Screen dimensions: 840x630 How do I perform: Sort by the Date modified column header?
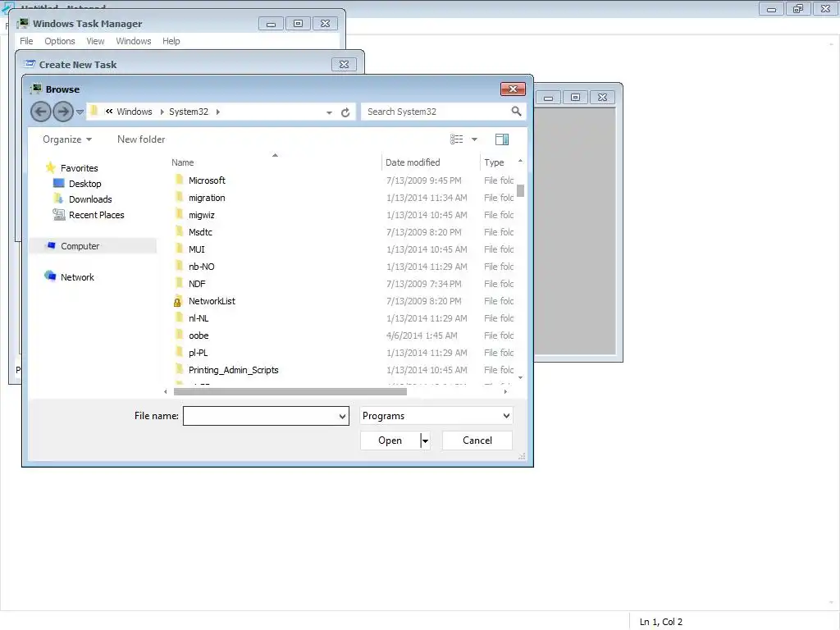click(413, 162)
